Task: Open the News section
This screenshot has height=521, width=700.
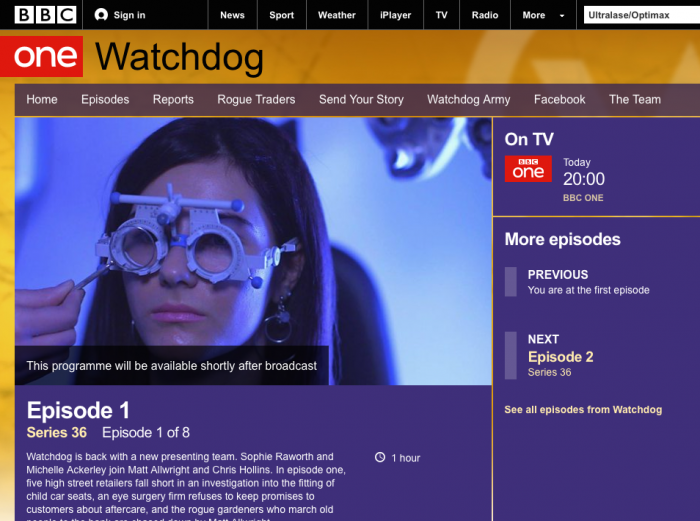Action: click(x=232, y=15)
